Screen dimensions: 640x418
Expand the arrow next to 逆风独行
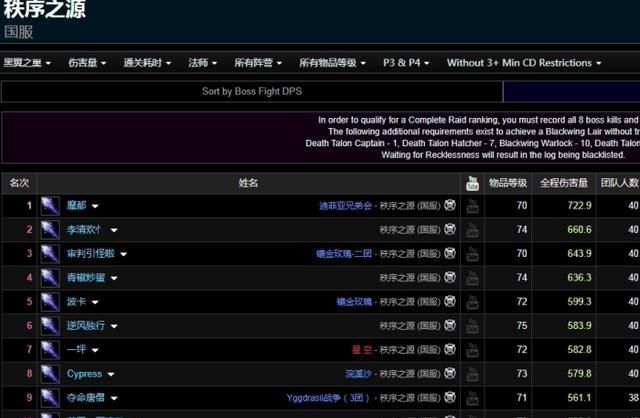(x=114, y=326)
